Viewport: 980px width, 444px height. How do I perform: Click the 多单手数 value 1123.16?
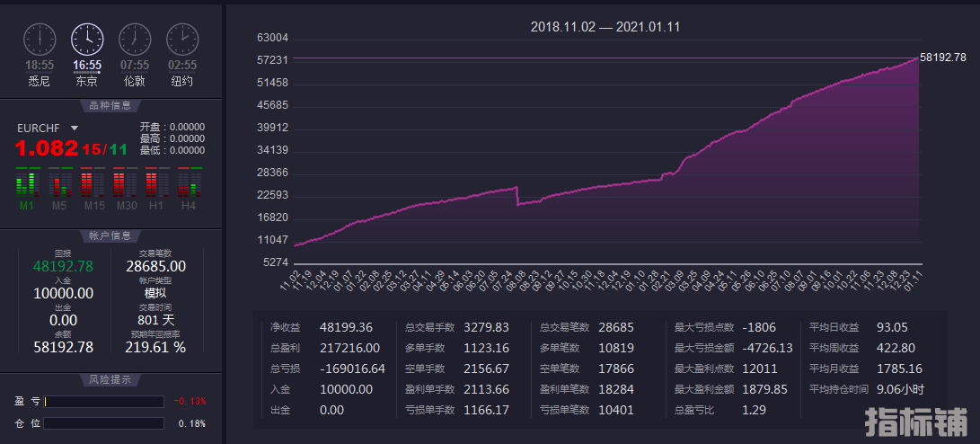tap(486, 348)
